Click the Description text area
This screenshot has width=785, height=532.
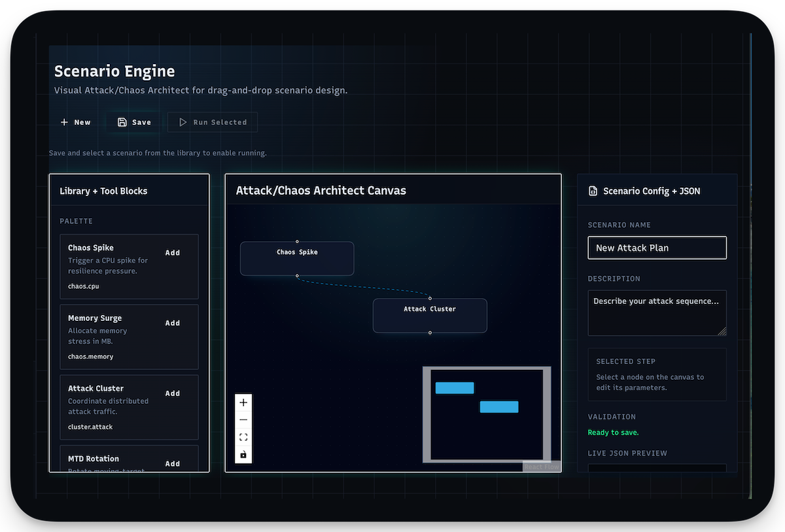(657, 313)
